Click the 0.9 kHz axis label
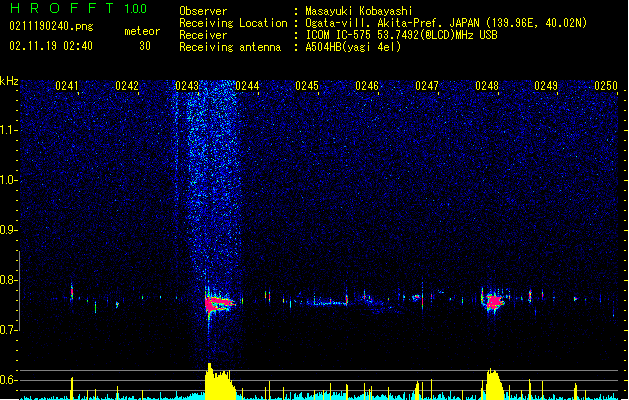Image resolution: width=629 pixels, height=400 pixels. [9, 230]
